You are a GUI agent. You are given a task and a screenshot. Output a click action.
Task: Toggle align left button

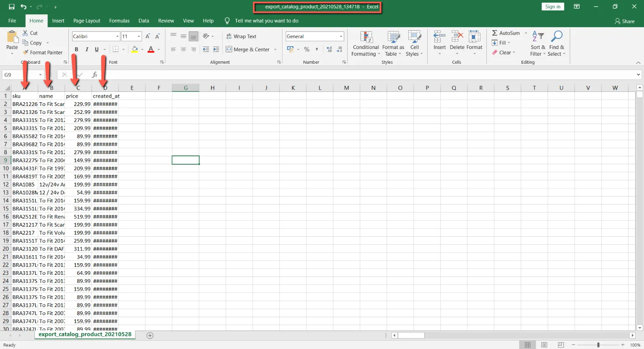[173, 49]
